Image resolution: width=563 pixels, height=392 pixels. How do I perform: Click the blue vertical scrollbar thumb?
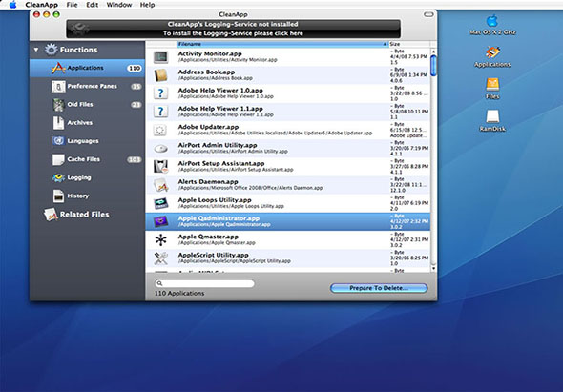pyautogui.click(x=433, y=66)
